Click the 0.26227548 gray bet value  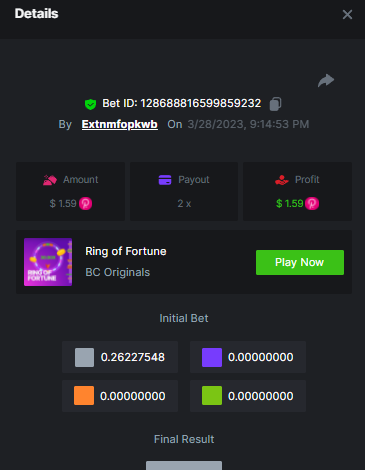pyautogui.click(x=133, y=357)
